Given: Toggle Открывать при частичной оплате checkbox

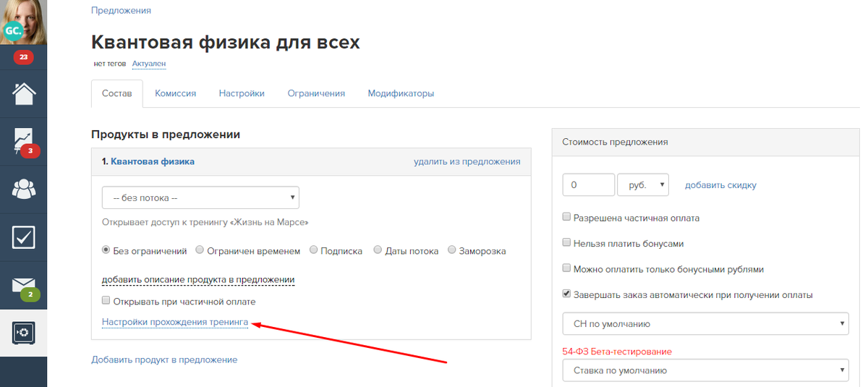Looking at the screenshot, I should (106, 301).
